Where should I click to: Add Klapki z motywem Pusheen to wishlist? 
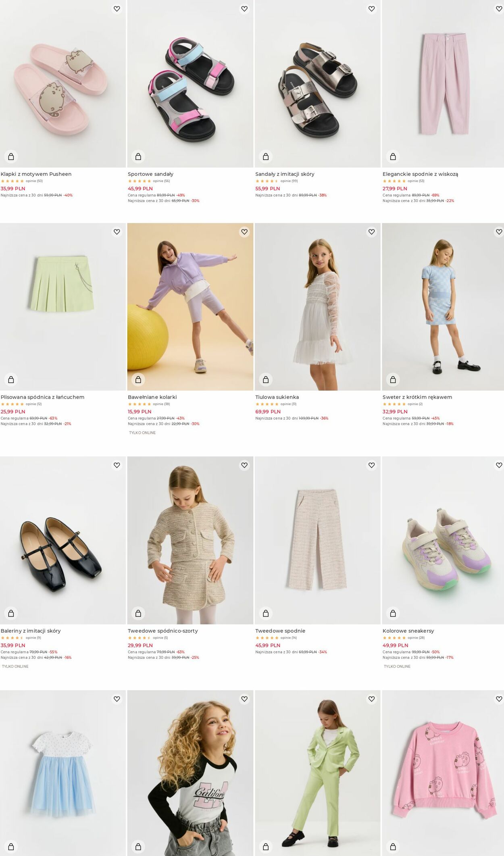(x=117, y=9)
